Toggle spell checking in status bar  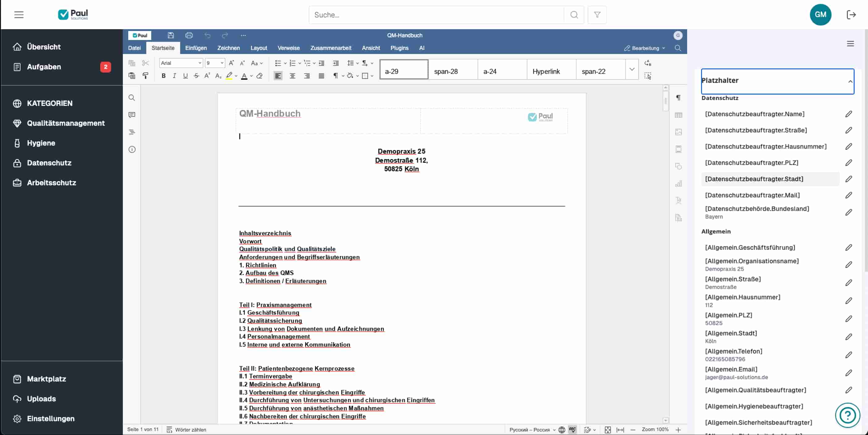[x=572, y=429]
